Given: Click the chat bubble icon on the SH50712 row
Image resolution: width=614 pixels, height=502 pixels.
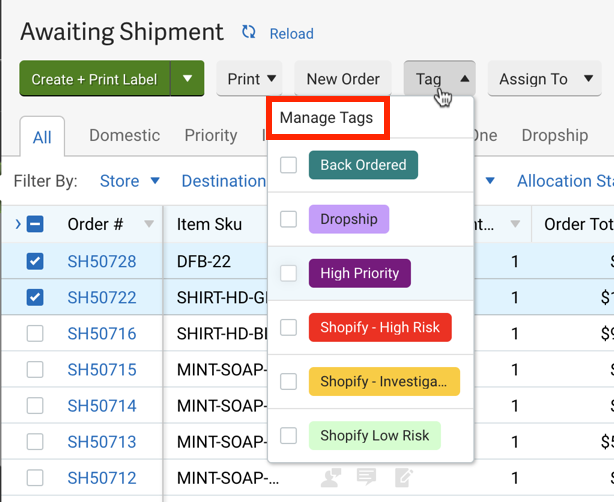Looking at the screenshot, I should click(x=367, y=477).
